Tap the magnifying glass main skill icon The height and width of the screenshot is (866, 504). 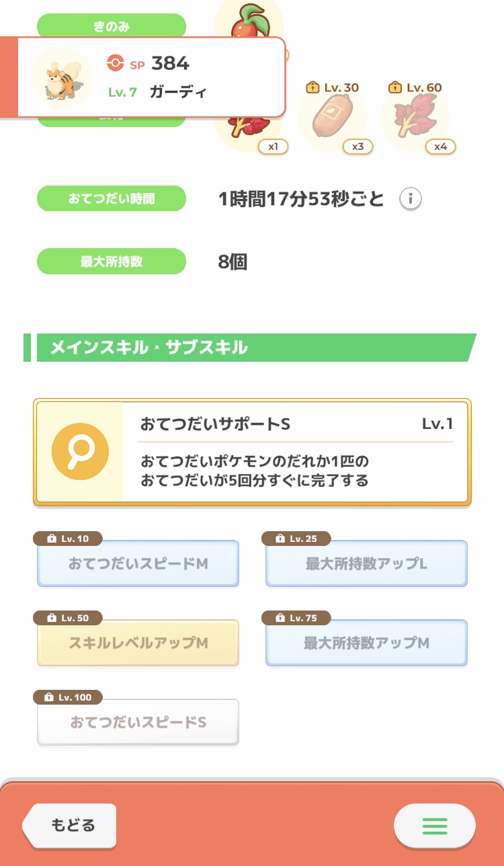pyautogui.click(x=80, y=452)
